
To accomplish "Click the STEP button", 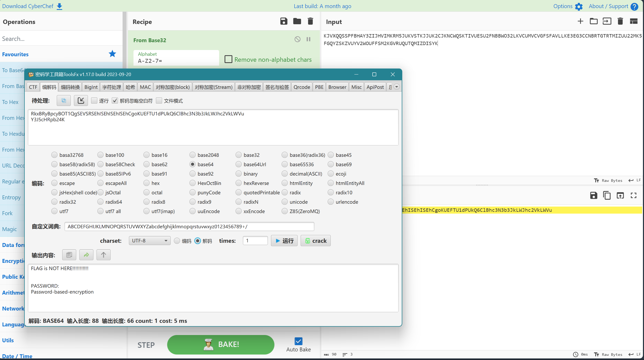I will 146,345.
